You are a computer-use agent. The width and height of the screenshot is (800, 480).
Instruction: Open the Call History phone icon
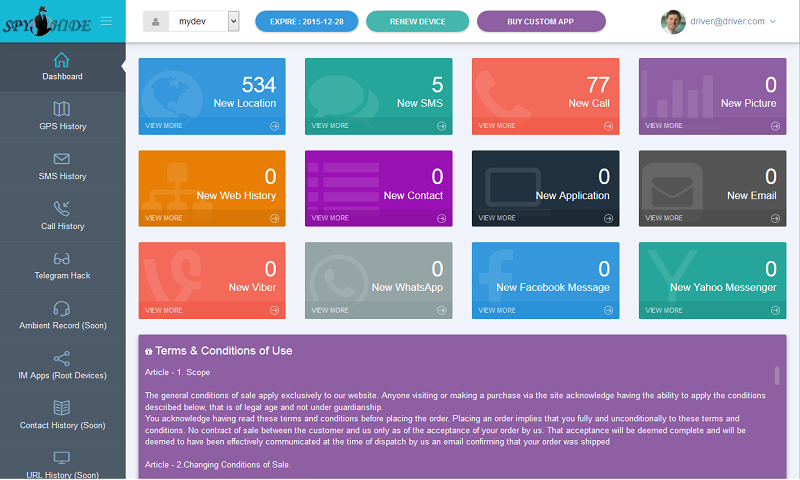(62, 208)
